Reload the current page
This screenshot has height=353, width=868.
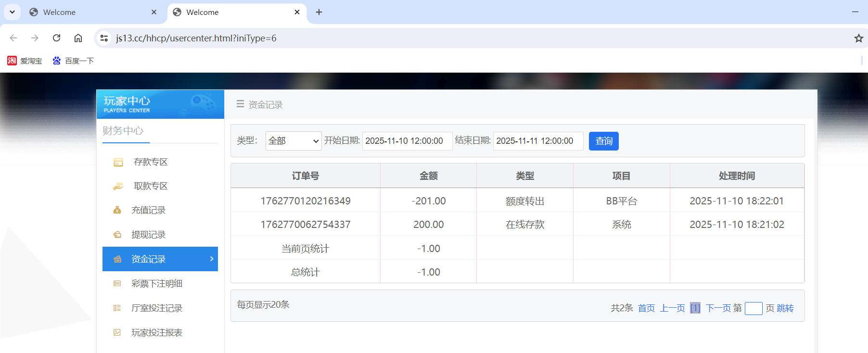tap(56, 38)
